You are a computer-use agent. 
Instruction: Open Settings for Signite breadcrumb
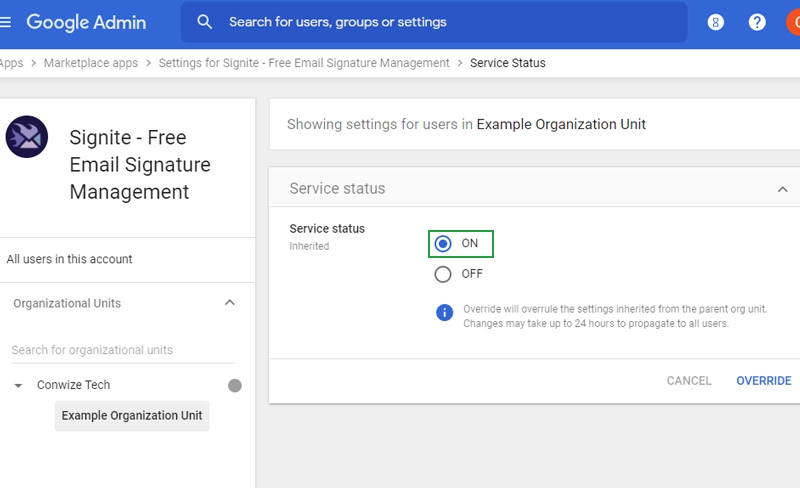point(304,63)
